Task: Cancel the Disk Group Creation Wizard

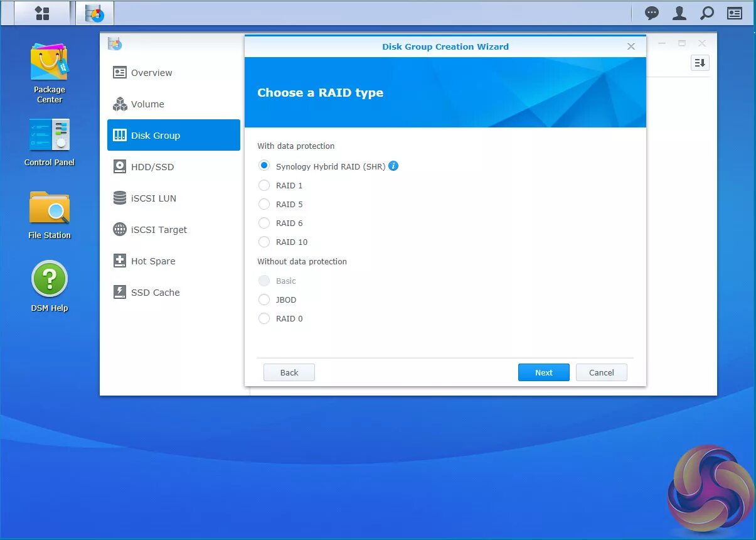Action: pyautogui.click(x=602, y=372)
